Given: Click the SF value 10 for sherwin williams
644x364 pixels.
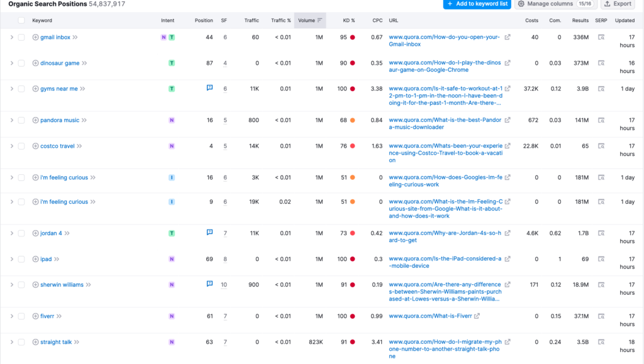Looking at the screenshot, I should (x=224, y=285).
